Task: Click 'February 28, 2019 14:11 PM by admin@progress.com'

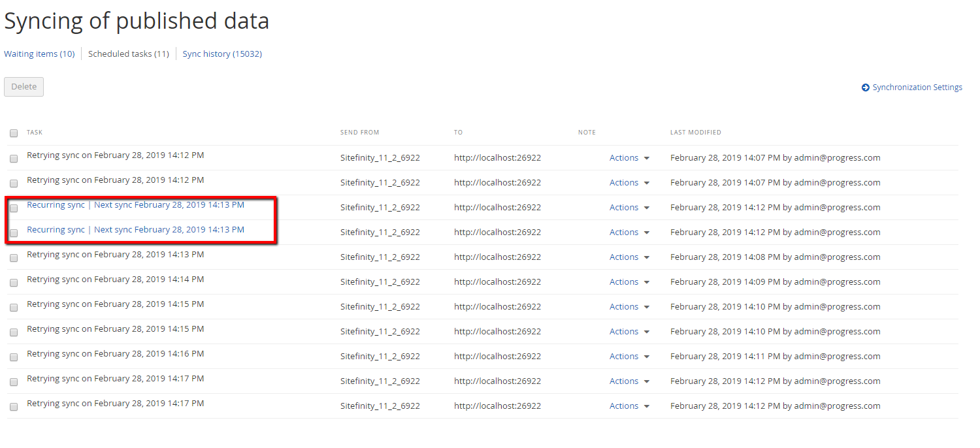Action: click(776, 357)
